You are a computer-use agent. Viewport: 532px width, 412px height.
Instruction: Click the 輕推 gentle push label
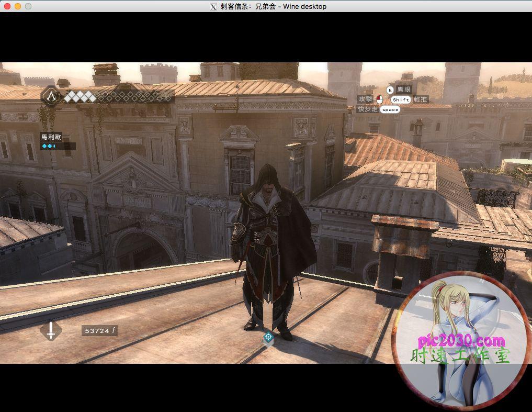pyautogui.click(x=421, y=99)
